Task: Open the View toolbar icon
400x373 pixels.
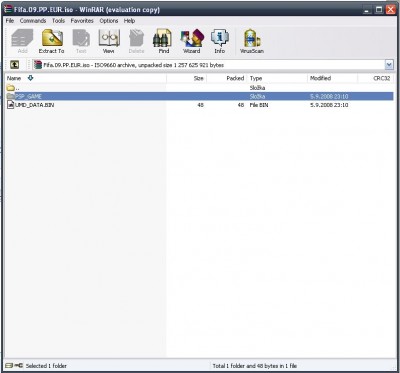Action: pyautogui.click(x=109, y=41)
